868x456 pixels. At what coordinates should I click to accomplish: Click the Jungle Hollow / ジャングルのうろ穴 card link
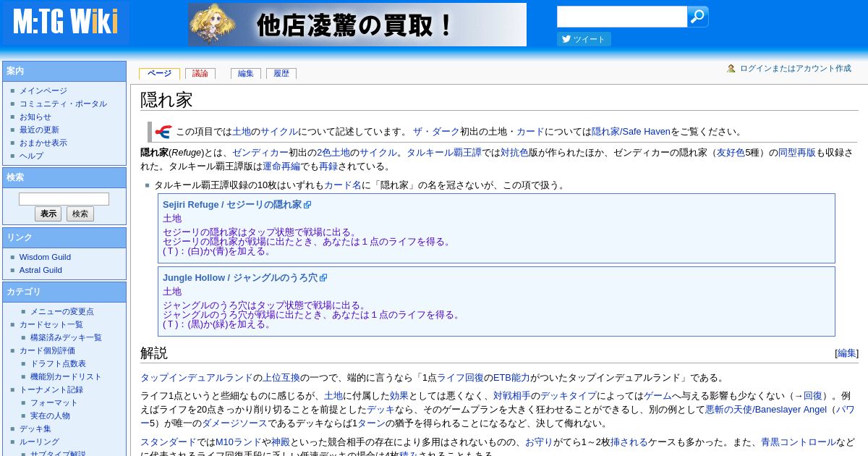(240, 278)
